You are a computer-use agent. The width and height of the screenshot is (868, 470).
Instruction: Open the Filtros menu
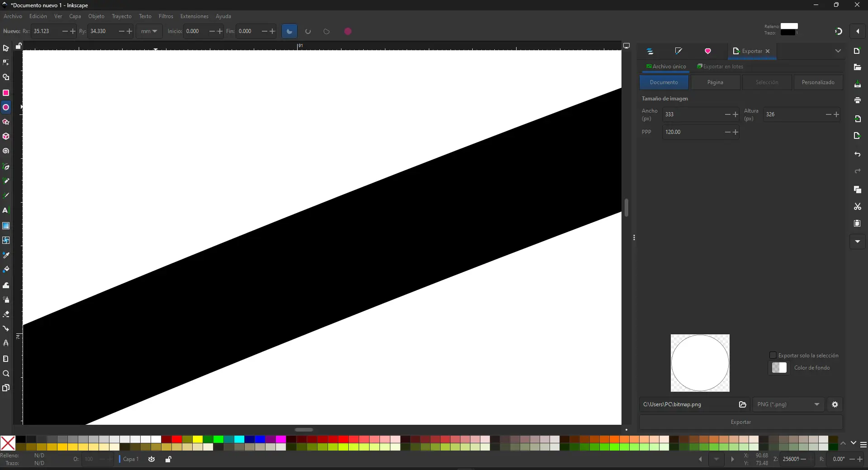166,16
